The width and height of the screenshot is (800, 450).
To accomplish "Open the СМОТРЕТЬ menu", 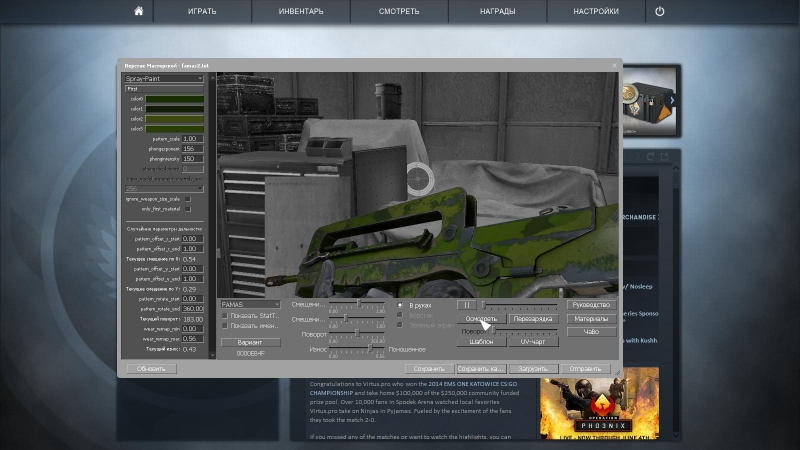I will click(x=399, y=11).
